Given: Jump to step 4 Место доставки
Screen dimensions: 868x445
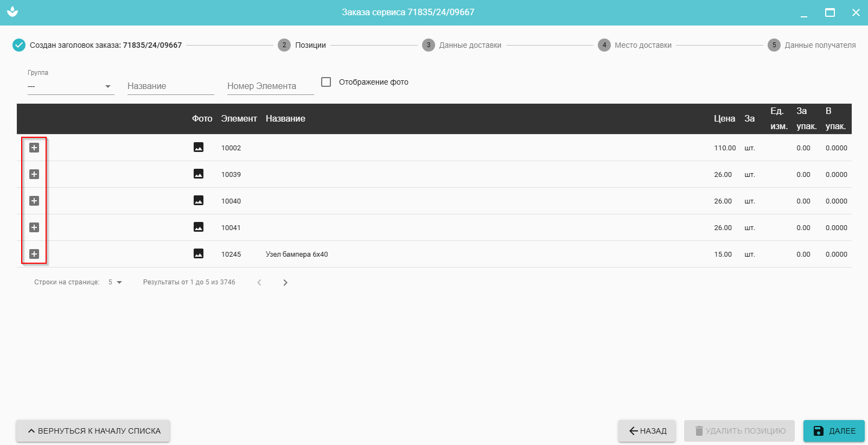Looking at the screenshot, I should pos(635,45).
